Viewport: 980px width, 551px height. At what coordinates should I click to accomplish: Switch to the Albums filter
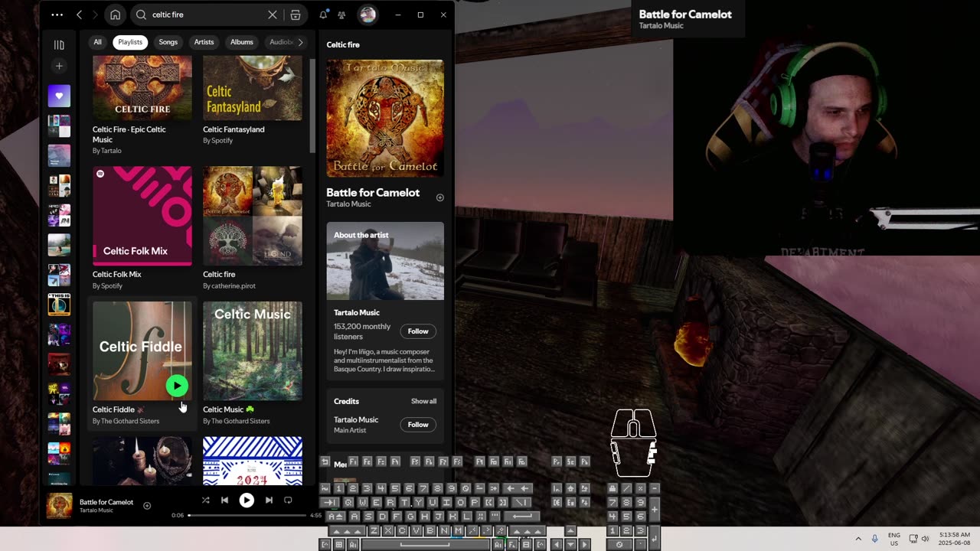point(242,42)
